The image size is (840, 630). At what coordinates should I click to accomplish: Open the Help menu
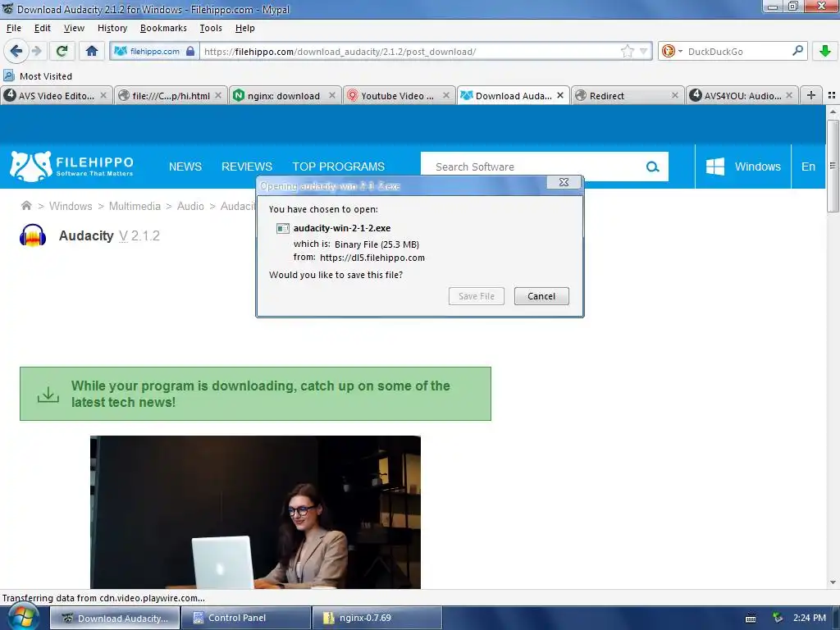pyautogui.click(x=244, y=28)
